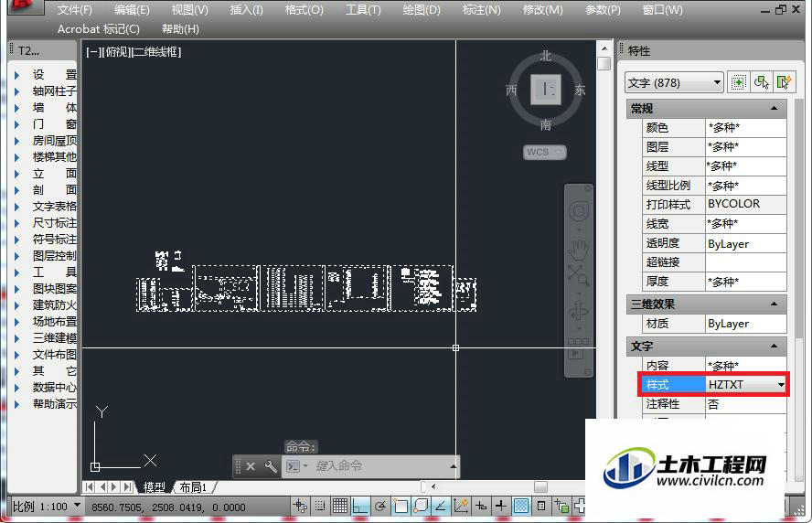The height and width of the screenshot is (523, 812).
Task: Click the viewport label [俯视]
Action: click(118, 52)
